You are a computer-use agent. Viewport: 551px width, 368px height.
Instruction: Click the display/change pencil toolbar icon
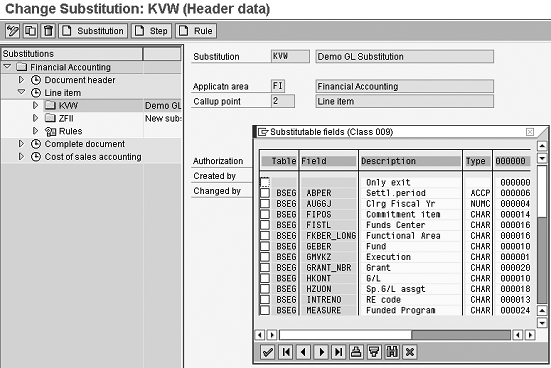(13, 31)
